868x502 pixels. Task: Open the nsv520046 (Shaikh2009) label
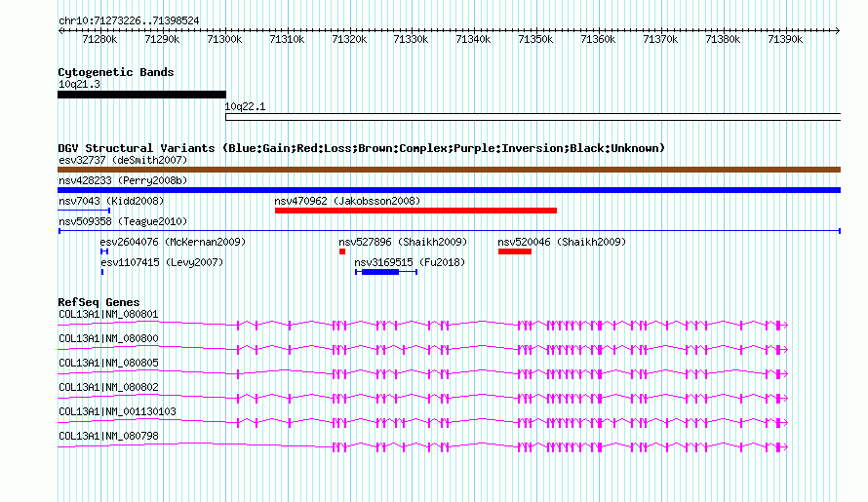562,243
